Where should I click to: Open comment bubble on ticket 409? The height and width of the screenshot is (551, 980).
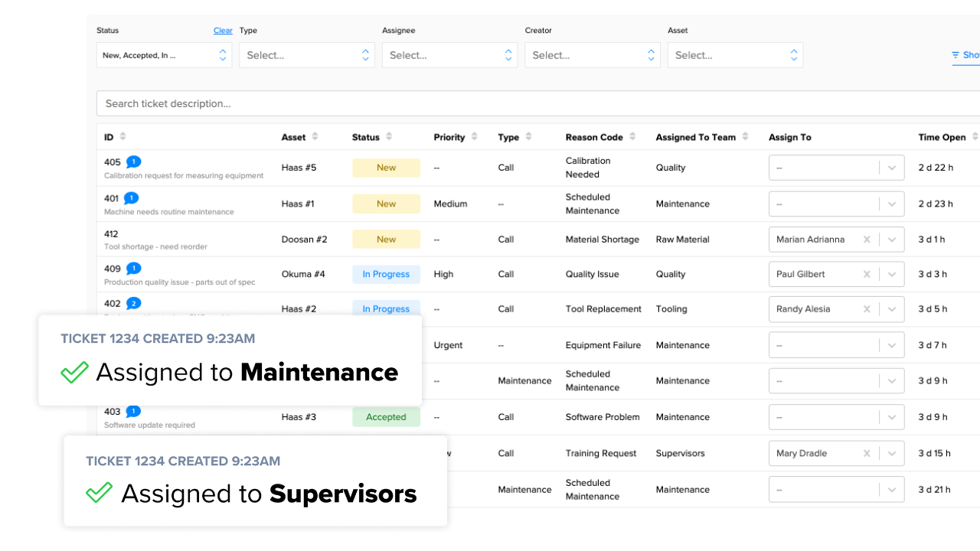133,269
